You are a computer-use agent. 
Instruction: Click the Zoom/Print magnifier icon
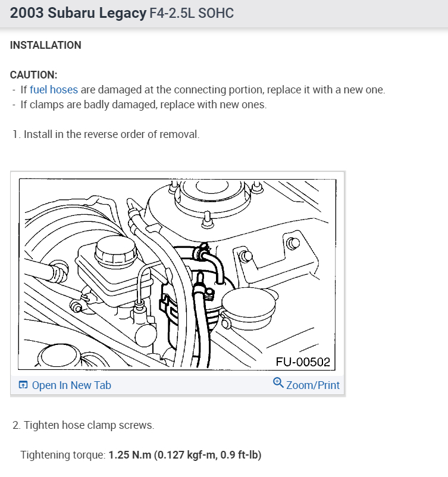tap(278, 382)
